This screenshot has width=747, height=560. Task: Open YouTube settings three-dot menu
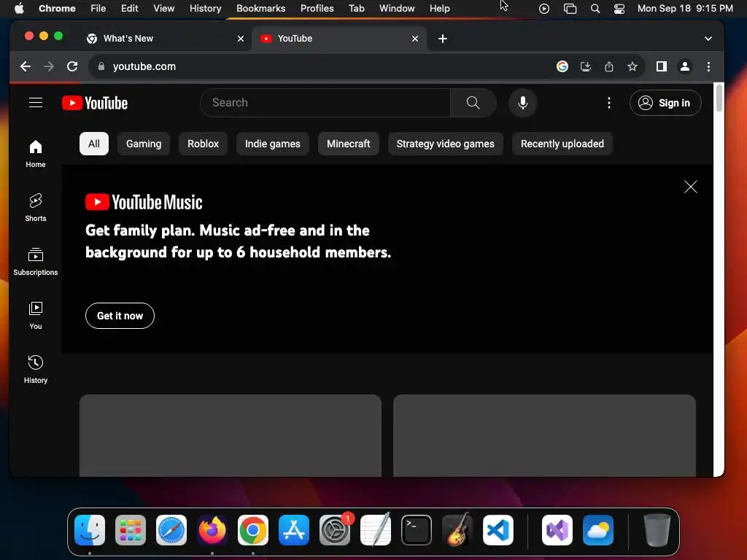609,103
